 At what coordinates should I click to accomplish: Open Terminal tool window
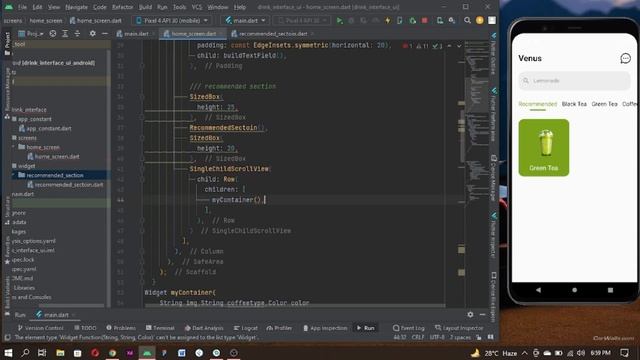click(x=160, y=328)
